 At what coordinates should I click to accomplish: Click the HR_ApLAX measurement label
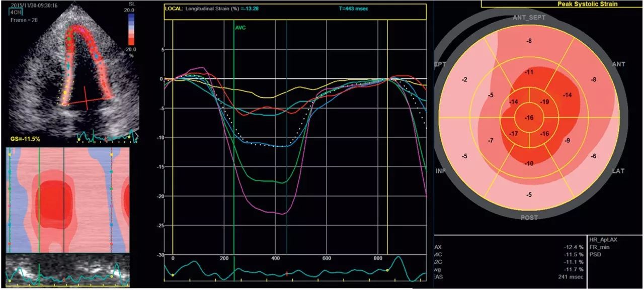(x=606, y=241)
